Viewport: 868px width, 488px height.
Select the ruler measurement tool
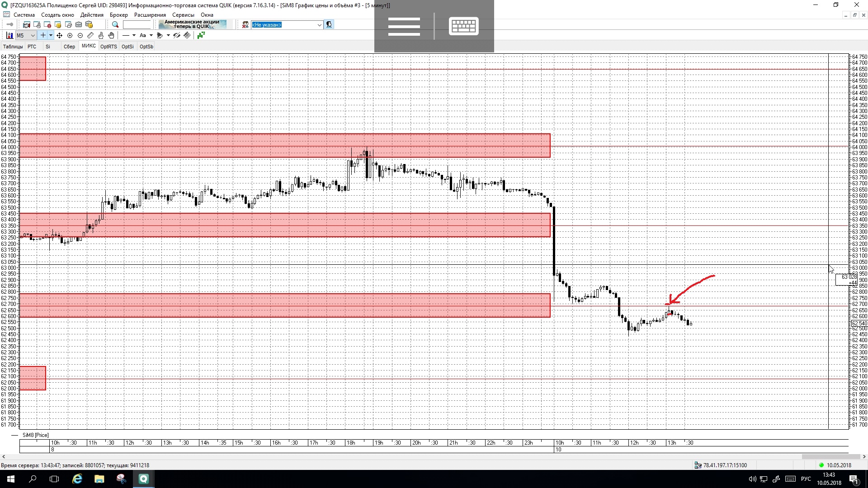tap(90, 35)
